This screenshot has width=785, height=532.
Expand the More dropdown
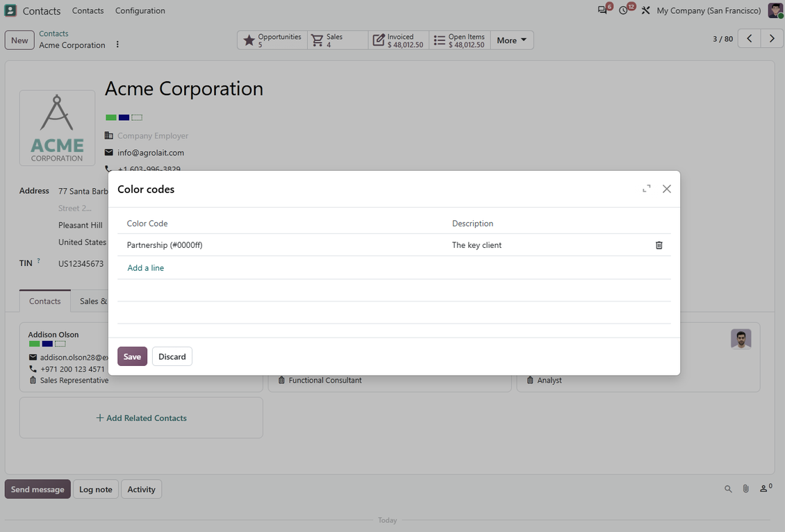(x=512, y=40)
